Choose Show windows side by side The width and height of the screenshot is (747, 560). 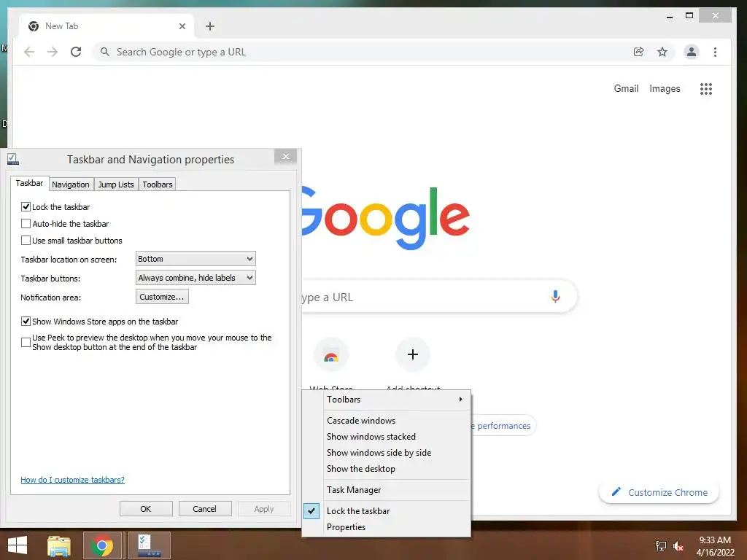point(387,453)
